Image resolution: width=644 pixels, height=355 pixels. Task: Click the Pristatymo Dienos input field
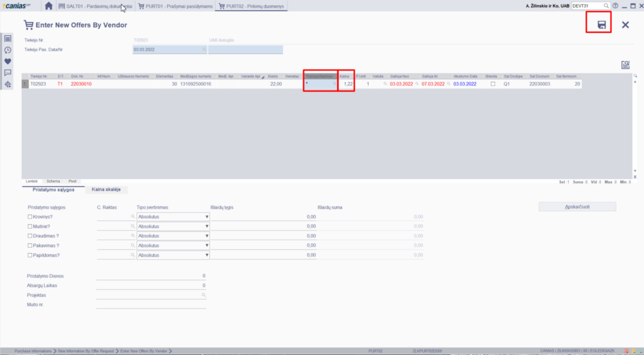pyautogui.click(x=151, y=276)
